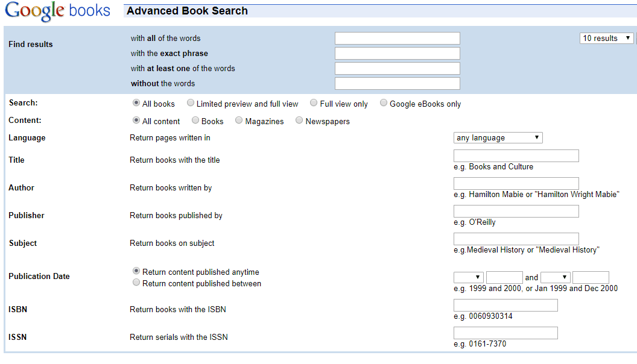Click the start year publication date field

pyautogui.click(x=504, y=277)
